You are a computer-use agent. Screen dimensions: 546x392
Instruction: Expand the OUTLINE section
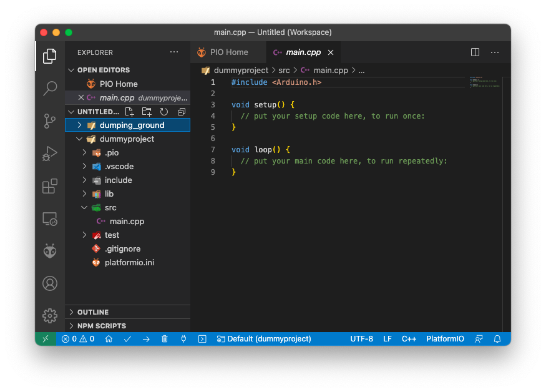(92, 312)
